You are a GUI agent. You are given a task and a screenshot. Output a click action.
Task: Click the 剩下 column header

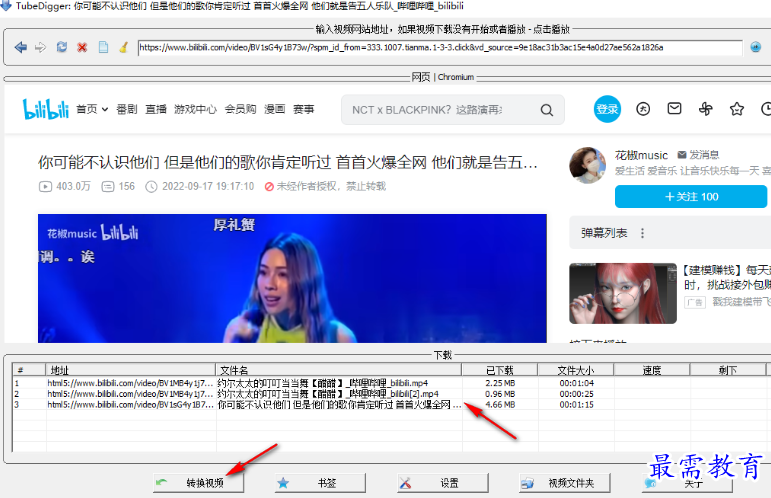[x=728, y=370]
